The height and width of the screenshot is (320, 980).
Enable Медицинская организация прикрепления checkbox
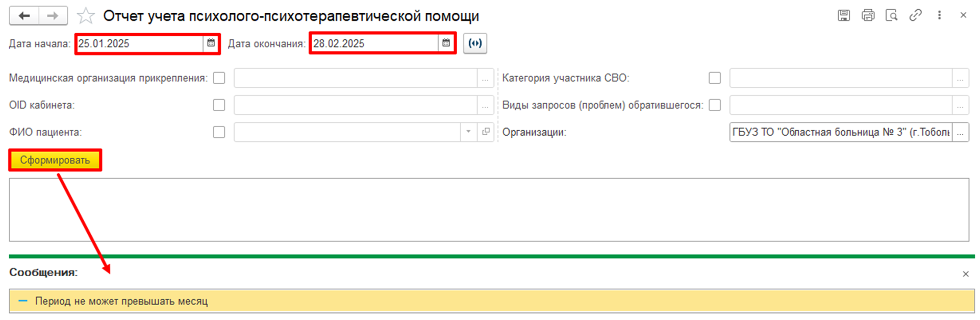pos(219,78)
